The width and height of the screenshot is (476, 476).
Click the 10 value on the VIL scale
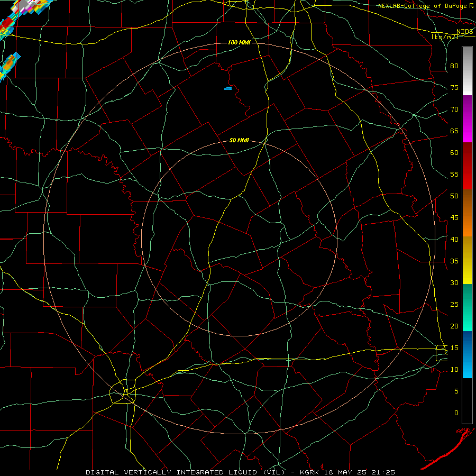454,370
